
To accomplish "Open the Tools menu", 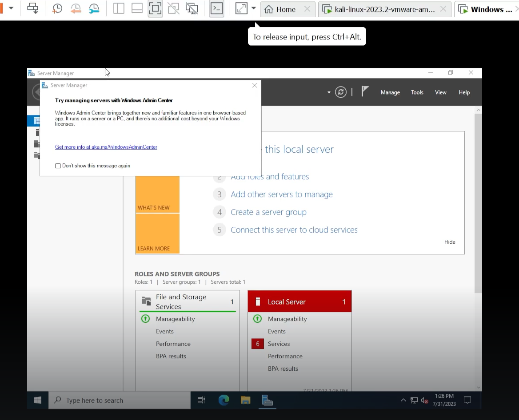I will pos(417,92).
